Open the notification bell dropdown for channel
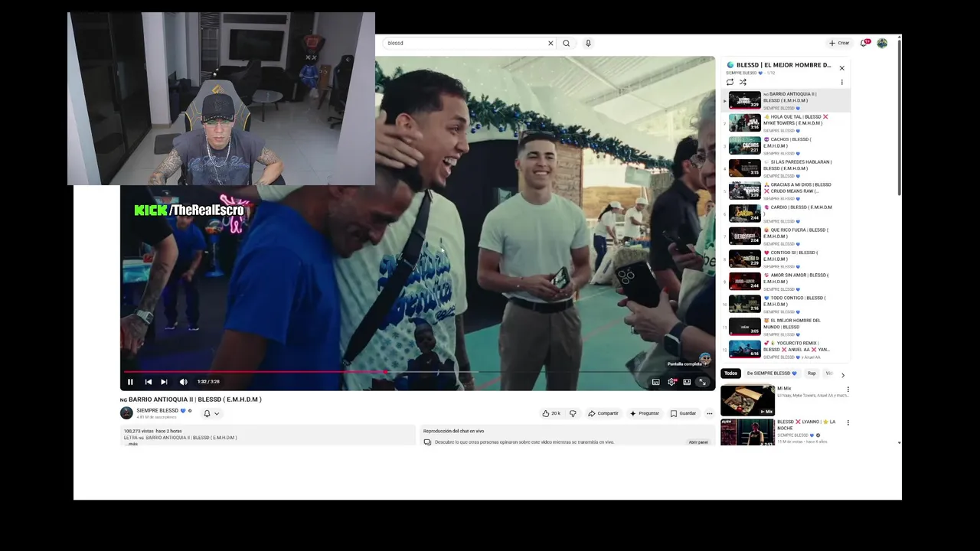 tap(211, 413)
